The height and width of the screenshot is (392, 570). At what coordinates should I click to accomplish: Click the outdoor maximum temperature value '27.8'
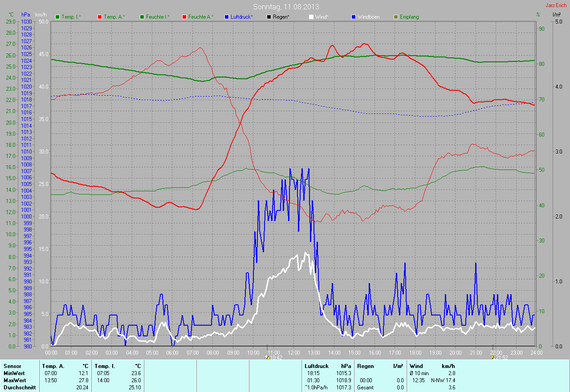pos(83,380)
